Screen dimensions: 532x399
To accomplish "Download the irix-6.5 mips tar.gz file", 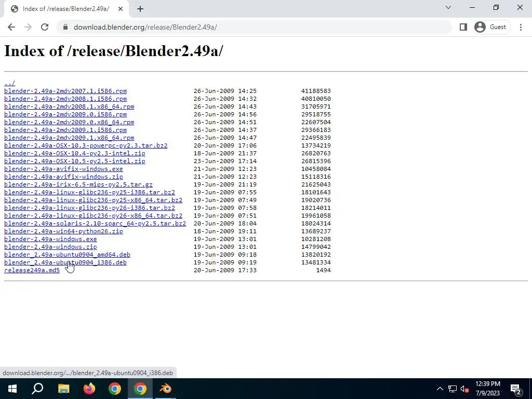I will (x=78, y=184).
